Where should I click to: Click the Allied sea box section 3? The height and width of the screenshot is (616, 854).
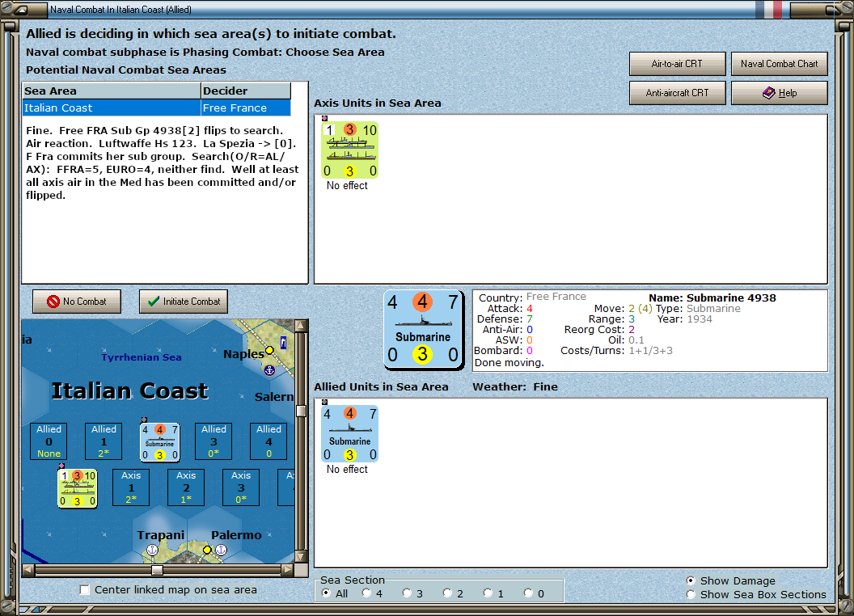[213, 441]
